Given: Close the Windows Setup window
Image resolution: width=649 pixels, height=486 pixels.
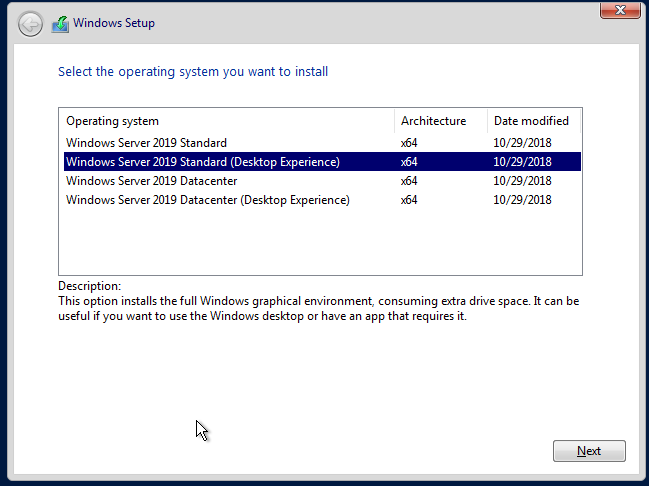Looking at the screenshot, I should pyautogui.click(x=620, y=10).
